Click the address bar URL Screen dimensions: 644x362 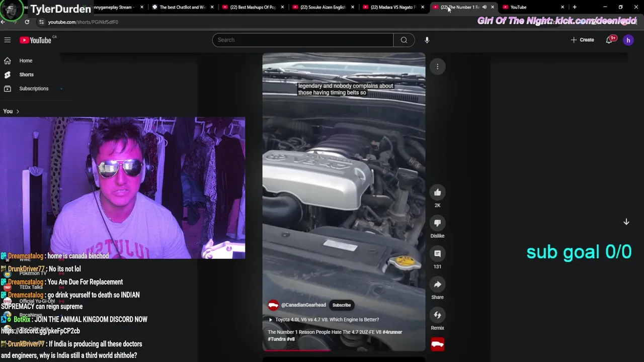pos(83,22)
